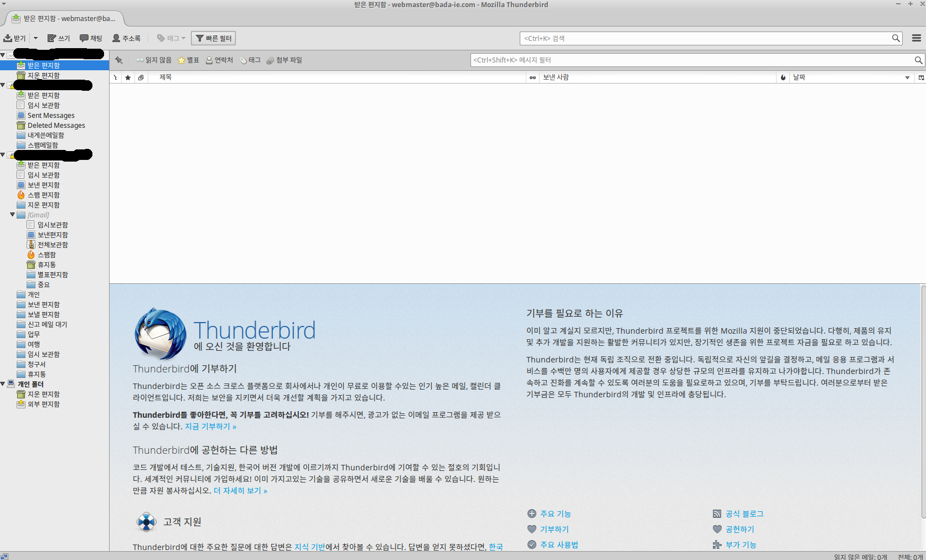Open the 스팸메일함 folder

(x=43, y=146)
